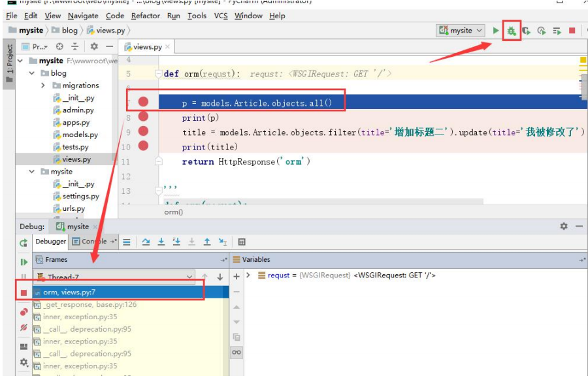This screenshot has width=588, height=378.
Task: Collapse the inner mysite package folder
Action: point(32,172)
